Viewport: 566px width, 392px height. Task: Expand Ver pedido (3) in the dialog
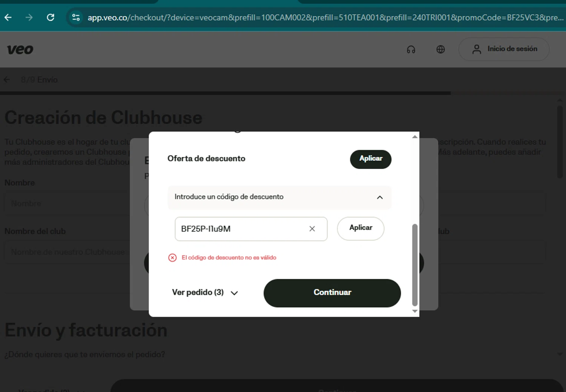tap(205, 292)
